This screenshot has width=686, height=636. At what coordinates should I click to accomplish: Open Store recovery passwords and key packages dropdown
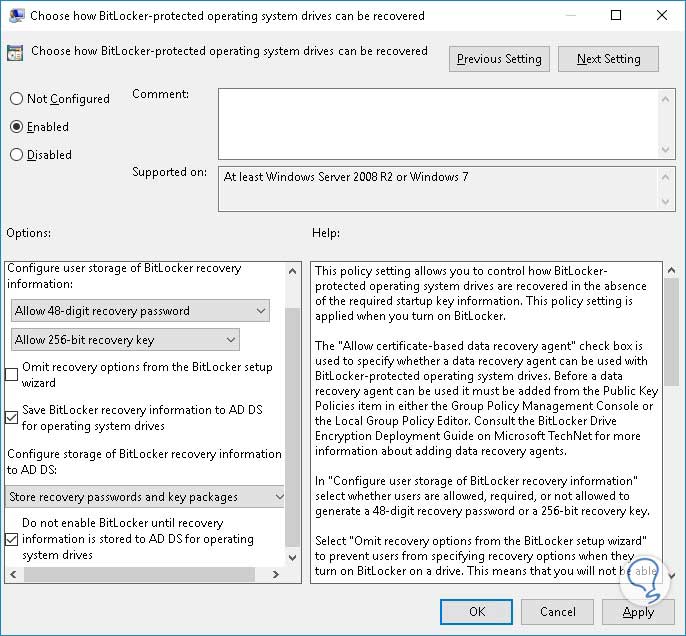(145, 496)
